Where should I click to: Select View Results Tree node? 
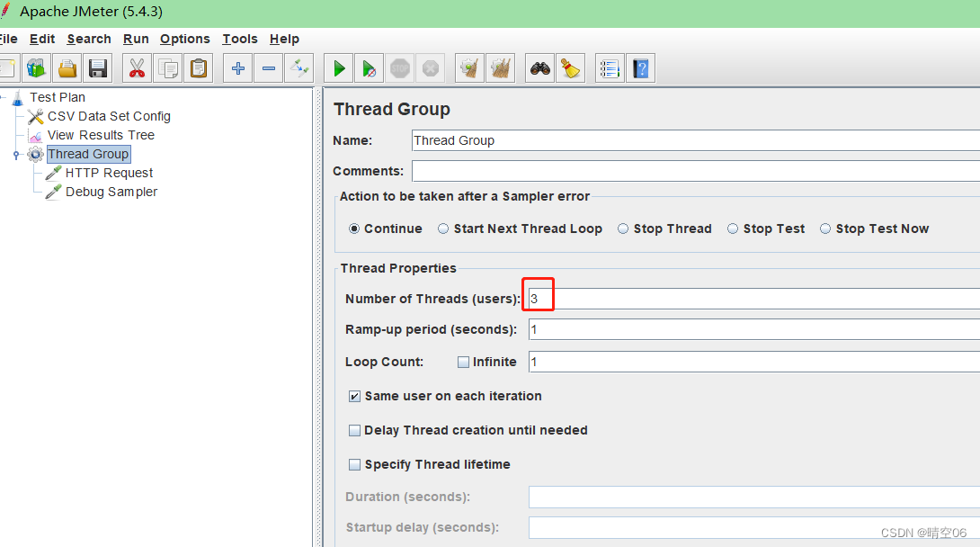[x=101, y=136]
